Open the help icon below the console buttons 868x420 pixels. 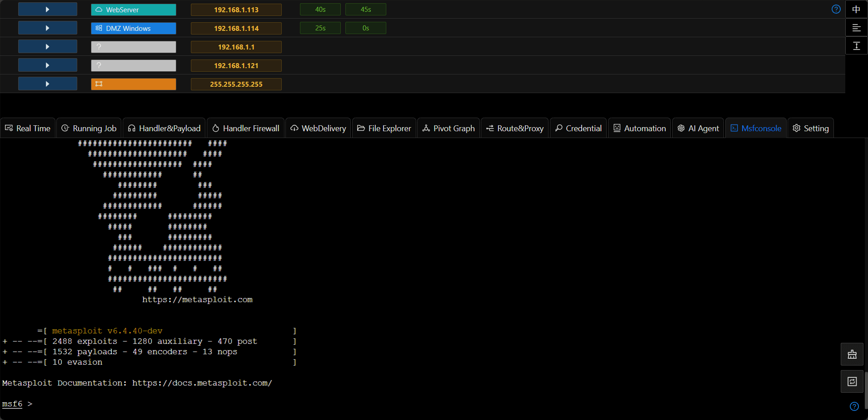point(854,406)
